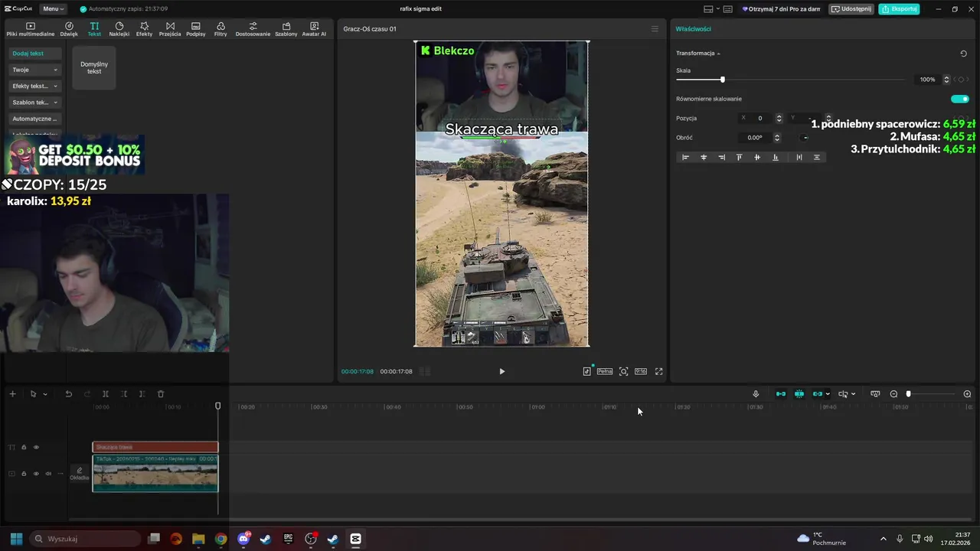Click the Eksportuj export button

click(899, 8)
